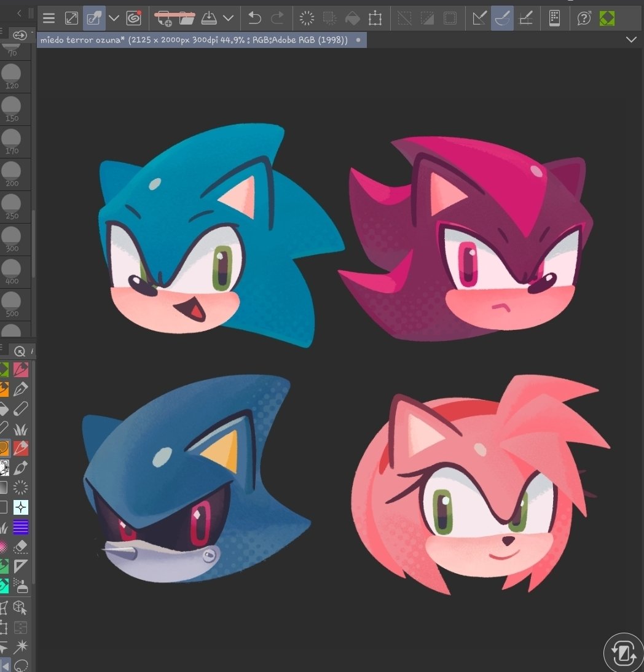Screen dimensions: 644x672
Task: Toggle show selection border icon
Action: tap(450, 18)
